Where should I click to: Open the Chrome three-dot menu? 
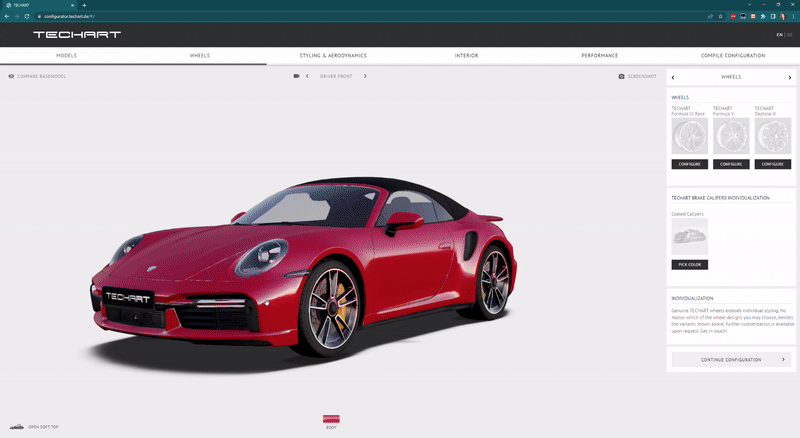tap(792, 16)
